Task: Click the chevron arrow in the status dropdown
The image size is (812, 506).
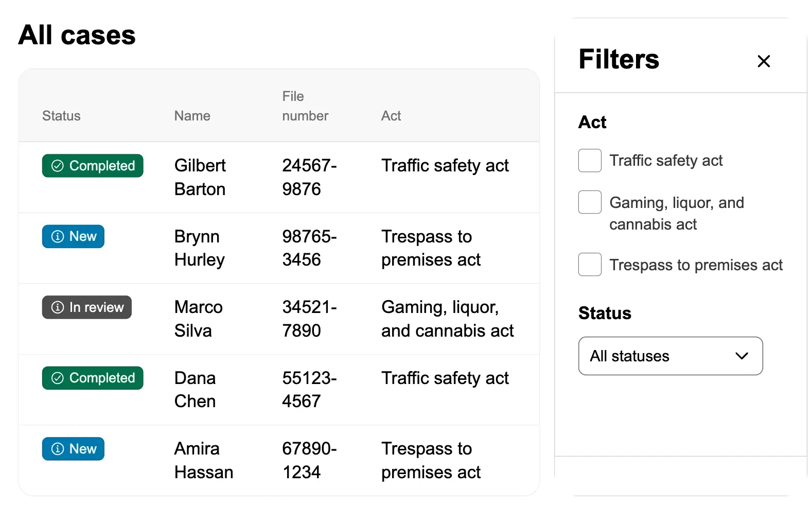Action: [742, 356]
